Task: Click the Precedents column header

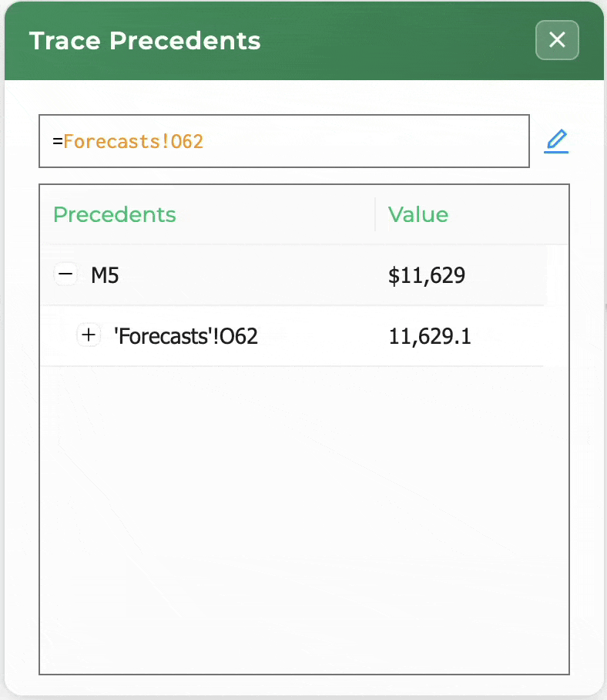Action: coord(114,214)
